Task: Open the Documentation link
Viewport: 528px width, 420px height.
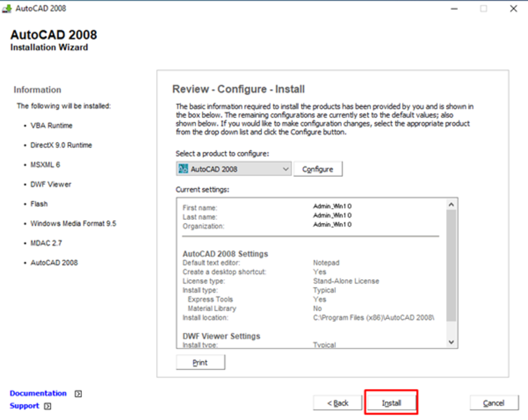Action: click(38, 393)
